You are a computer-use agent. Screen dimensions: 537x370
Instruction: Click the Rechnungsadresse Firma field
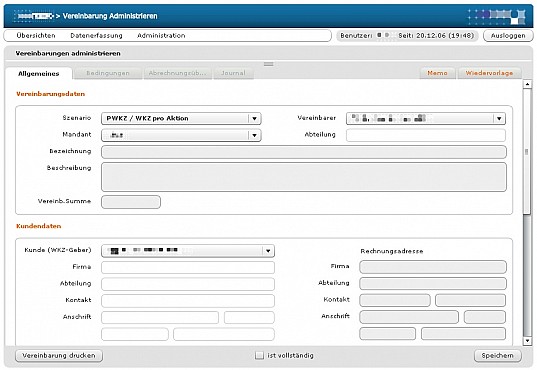(x=433, y=267)
